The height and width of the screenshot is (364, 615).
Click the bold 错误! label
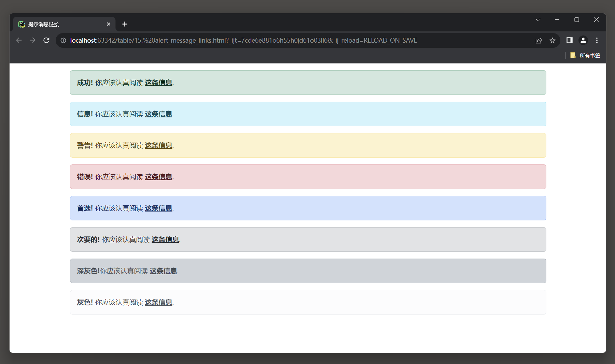coord(85,177)
